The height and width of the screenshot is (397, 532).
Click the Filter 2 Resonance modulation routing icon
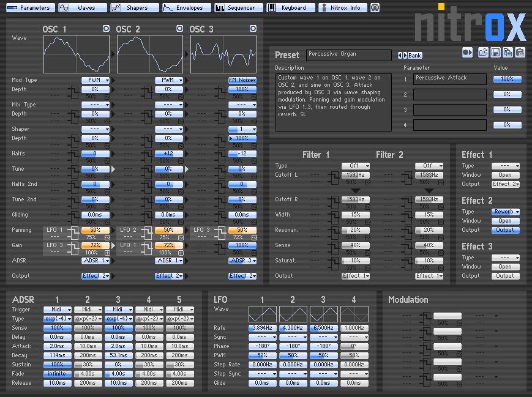(x=406, y=233)
